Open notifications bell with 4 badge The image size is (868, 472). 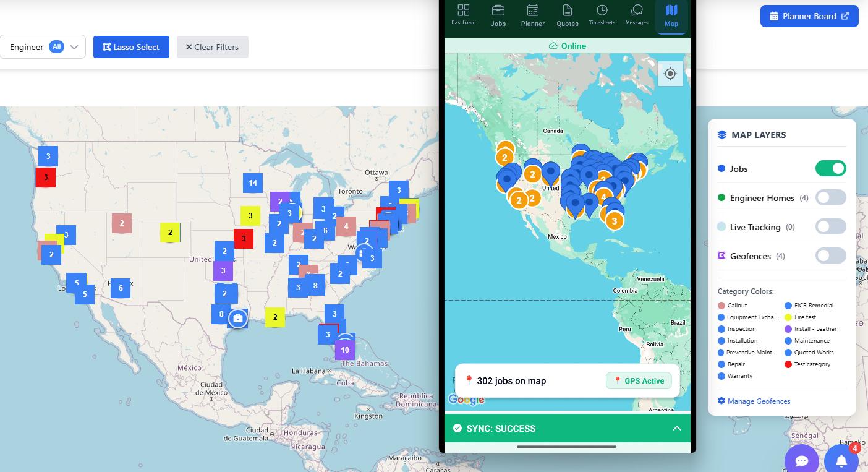click(841, 460)
